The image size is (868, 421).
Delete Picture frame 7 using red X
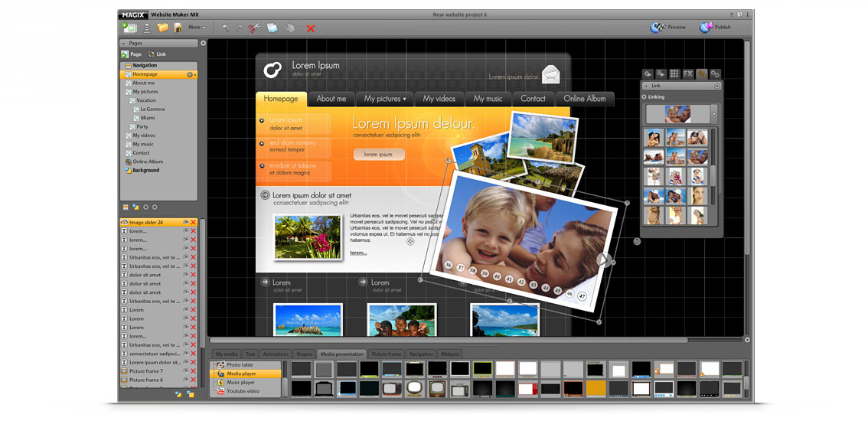coord(194,371)
